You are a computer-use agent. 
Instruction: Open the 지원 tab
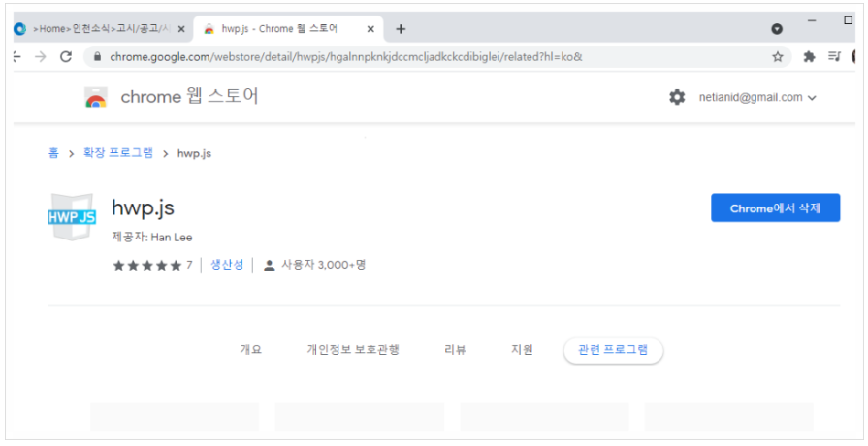coord(522,350)
